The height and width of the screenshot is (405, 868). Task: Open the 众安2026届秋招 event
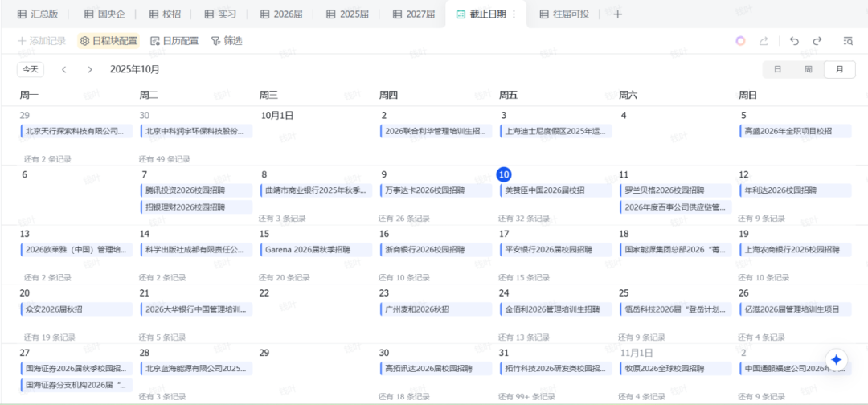76,309
